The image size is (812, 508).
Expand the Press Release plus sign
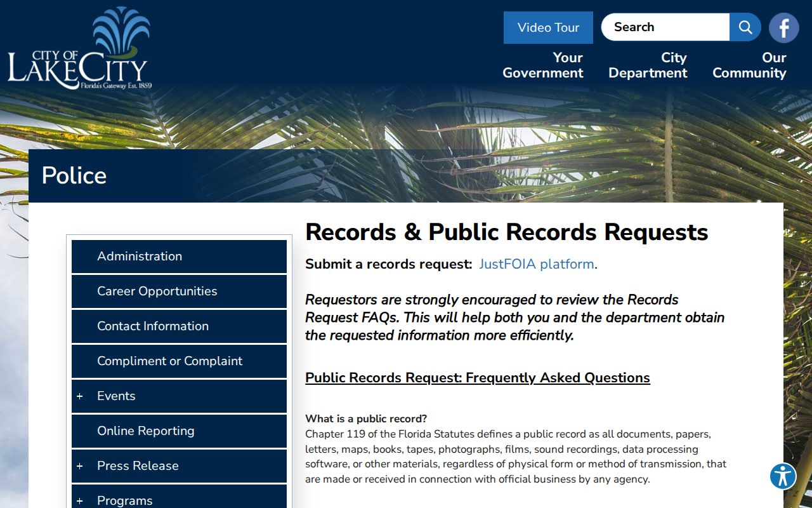click(80, 466)
